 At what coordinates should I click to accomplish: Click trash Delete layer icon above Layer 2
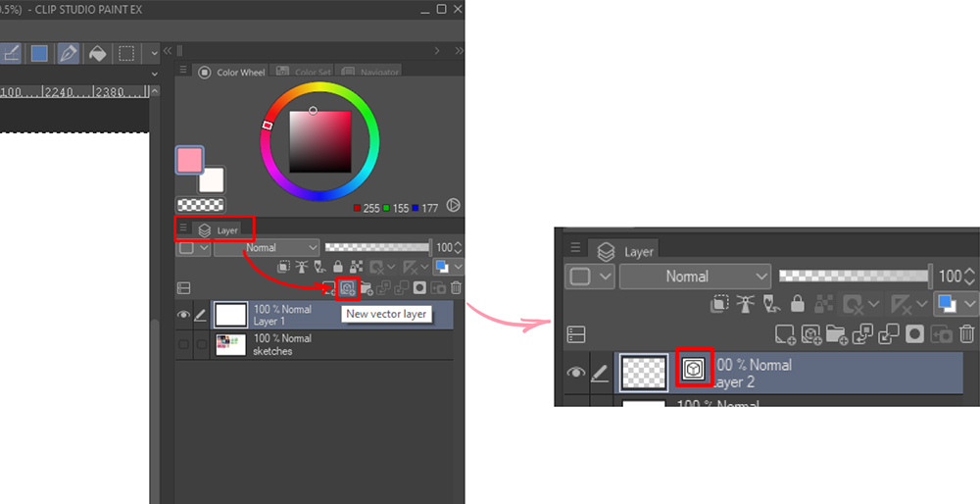(x=966, y=334)
